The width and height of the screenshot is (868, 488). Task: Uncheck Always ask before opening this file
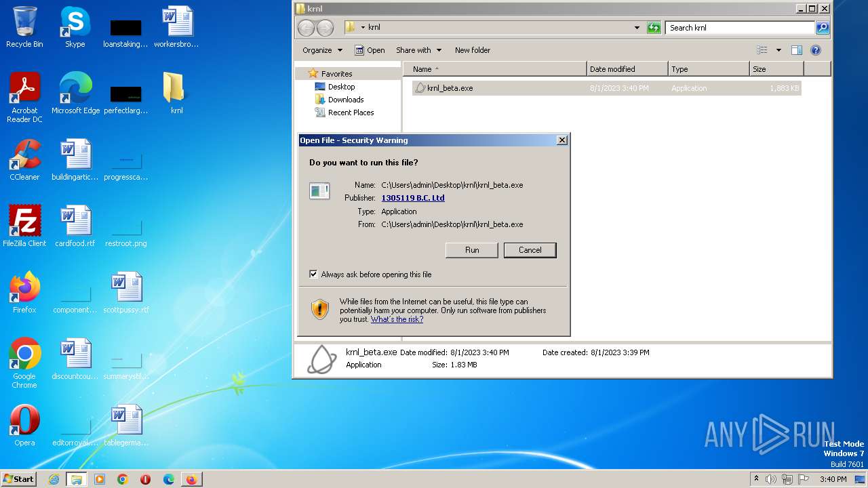pos(313,274)
